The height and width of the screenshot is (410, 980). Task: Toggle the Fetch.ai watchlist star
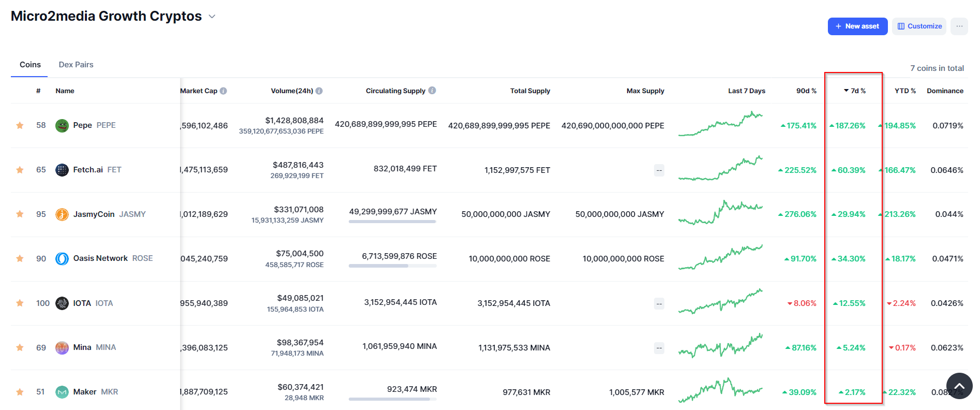tap(20, 170)
